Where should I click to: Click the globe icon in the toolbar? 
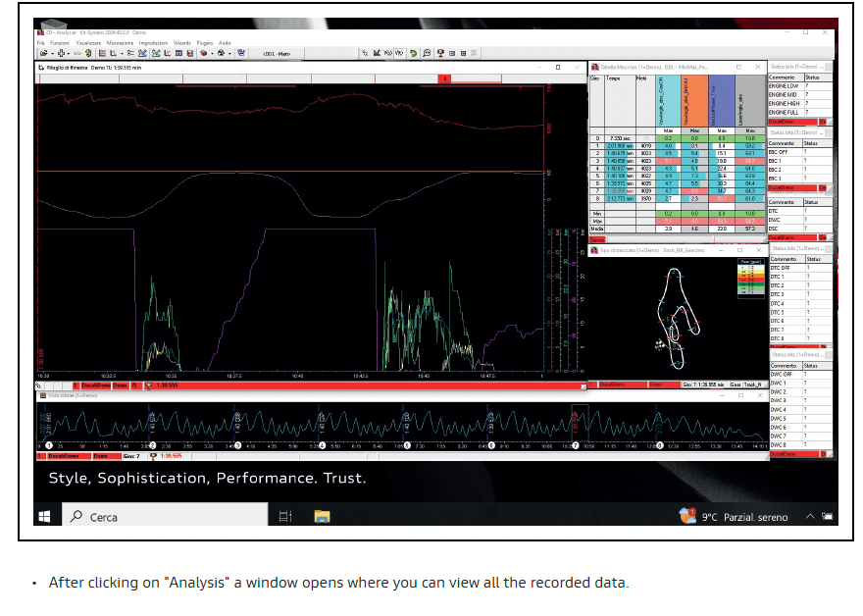click(221, 53)
